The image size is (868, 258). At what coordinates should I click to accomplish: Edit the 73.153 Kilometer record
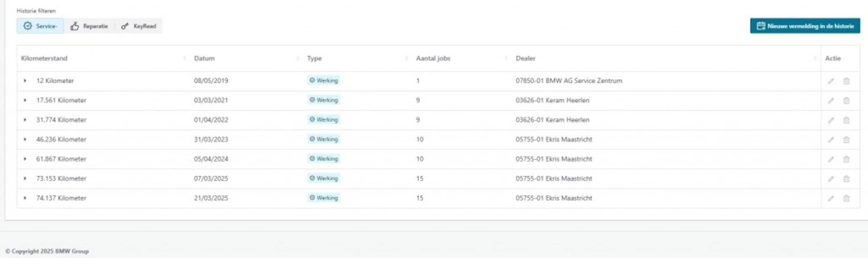(x=831, y=179)
